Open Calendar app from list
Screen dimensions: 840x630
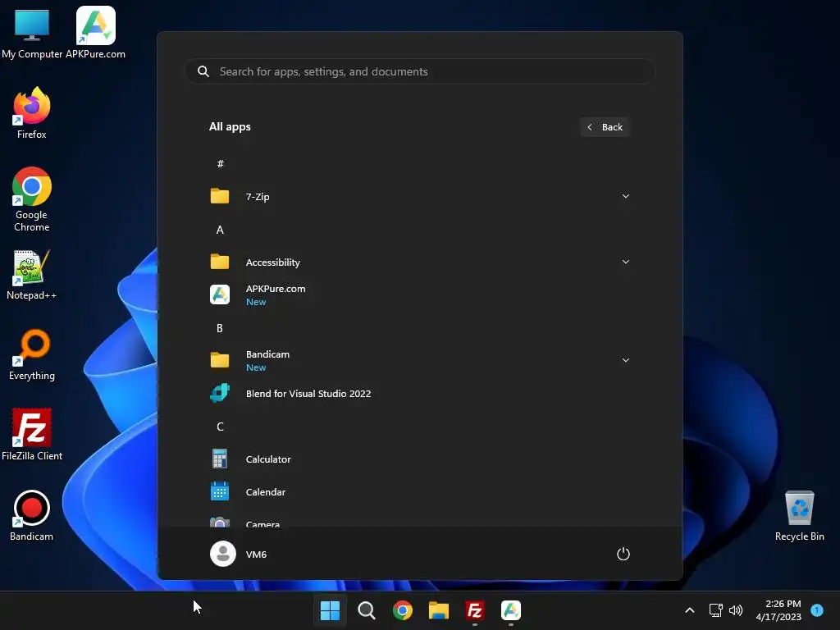[420, 492]
